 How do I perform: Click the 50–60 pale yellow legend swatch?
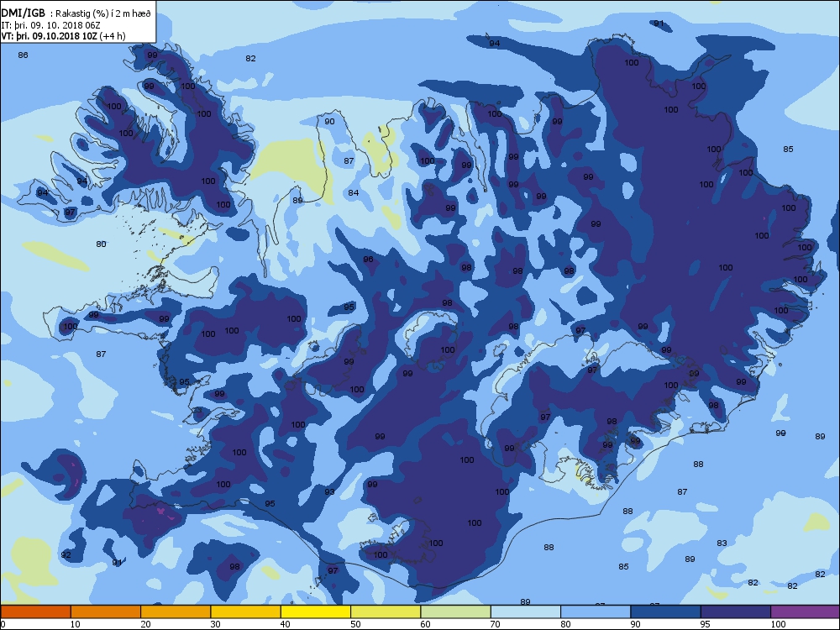386,612
